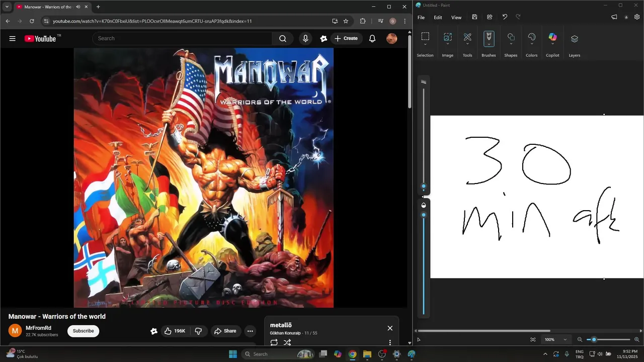The width and height of the screenshot is (644, 362).
Task: Open the Image tool in Paint
Action: [447, 37]
